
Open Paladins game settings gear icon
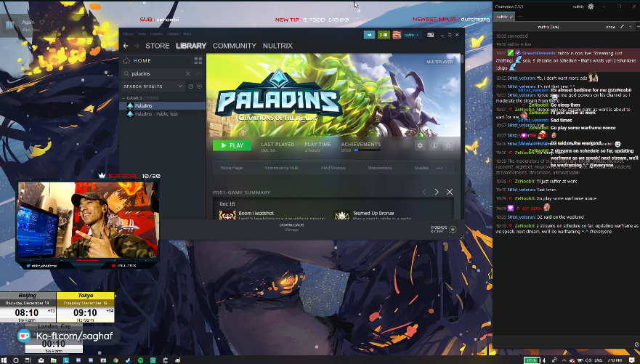coord(420,145)
